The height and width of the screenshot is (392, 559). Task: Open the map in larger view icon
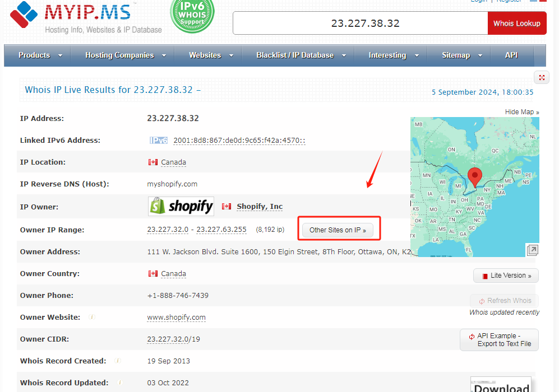(533, 250)
